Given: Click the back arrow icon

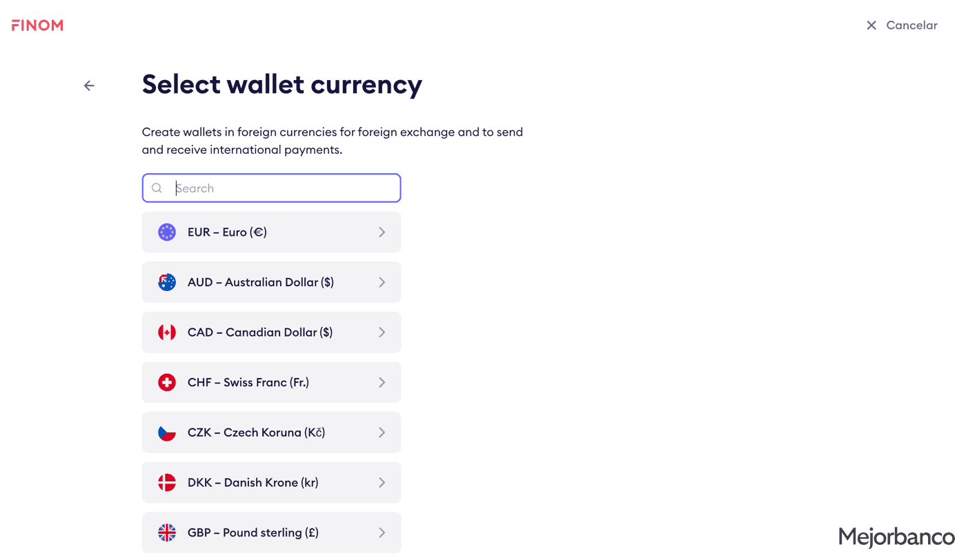Looking at the screenshot, I should pyautogui.click(x=89, y=86).
